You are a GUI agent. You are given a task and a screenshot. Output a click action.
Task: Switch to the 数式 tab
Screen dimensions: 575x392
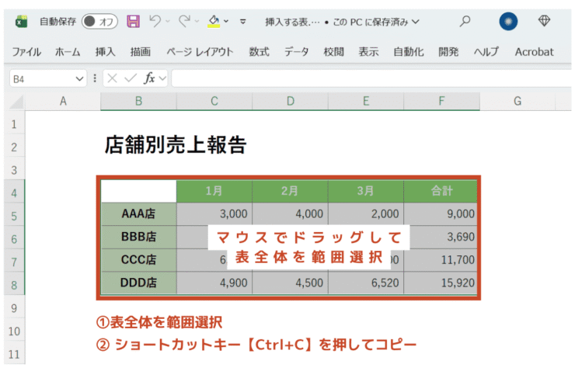260,52
